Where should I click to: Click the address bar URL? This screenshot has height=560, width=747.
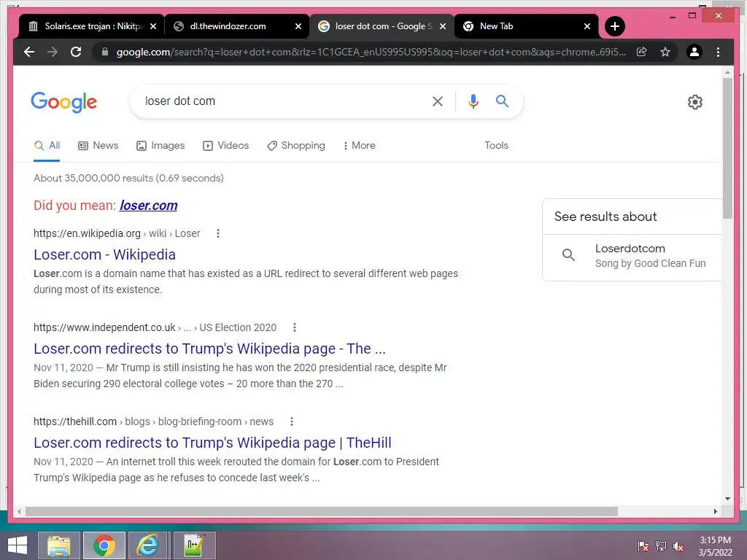tap(371, 52)
